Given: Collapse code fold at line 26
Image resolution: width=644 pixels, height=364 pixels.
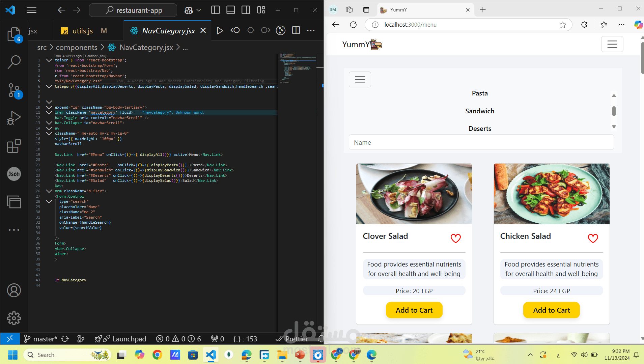Looking at the screenshot, I should [49, 191].
